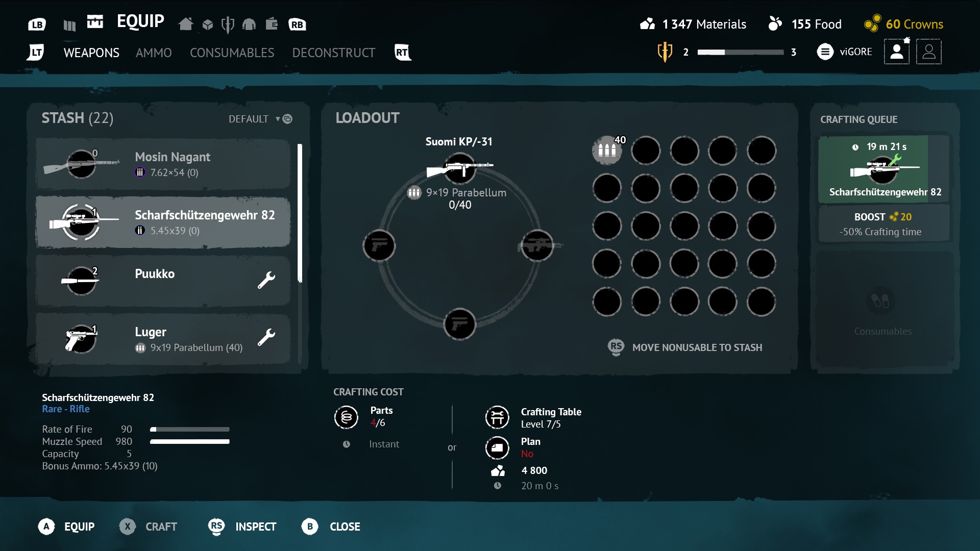Viewport: 980px width, 551px height.
Task: Open the DECONSTRUCT tab
Action: click(x=333, y=53)
